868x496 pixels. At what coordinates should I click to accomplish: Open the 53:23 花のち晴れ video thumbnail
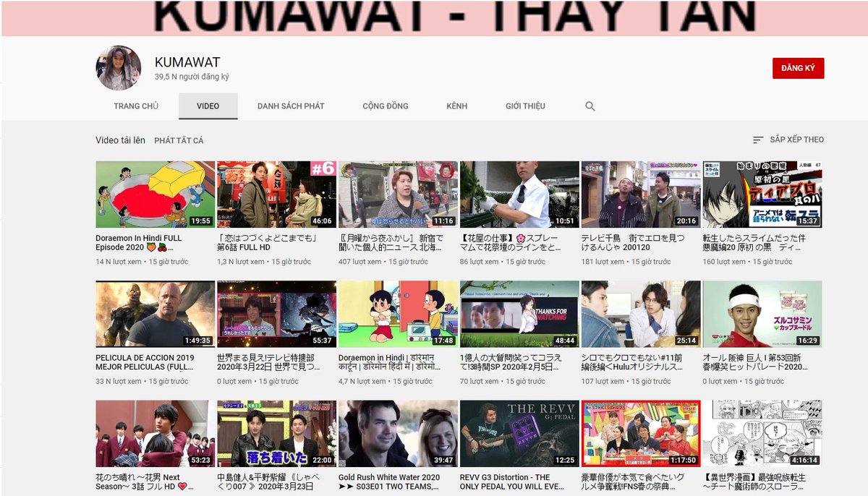coord(155,434)
